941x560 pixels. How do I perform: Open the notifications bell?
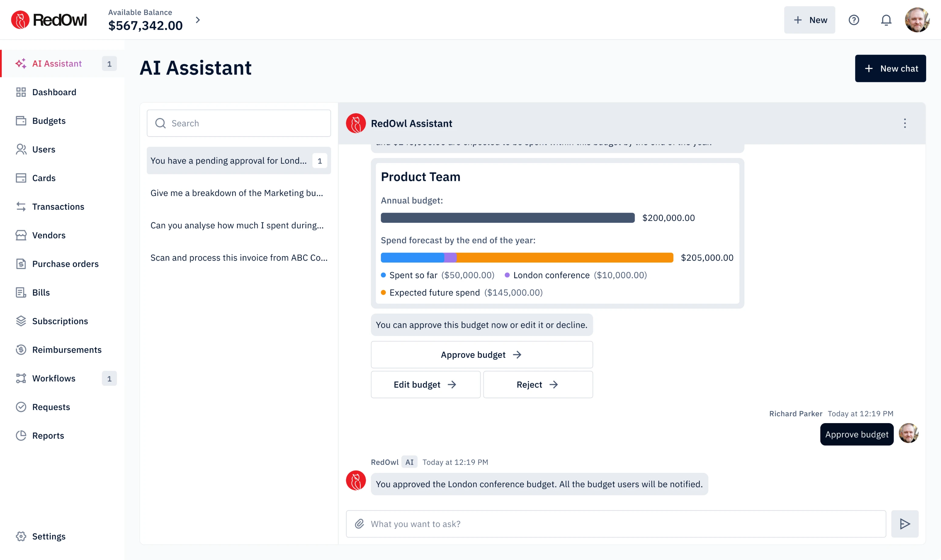[x=885, y=20]
